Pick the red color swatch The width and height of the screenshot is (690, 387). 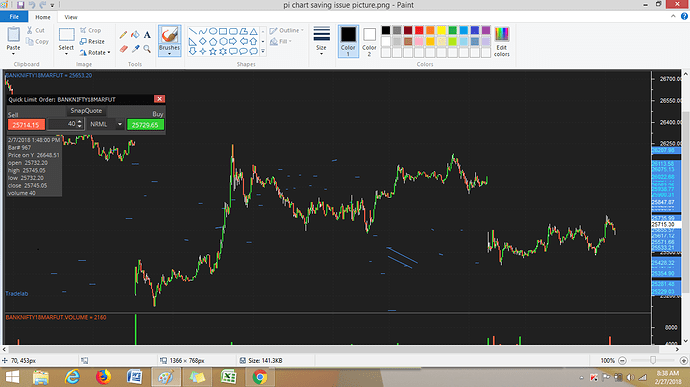[419, 30]
